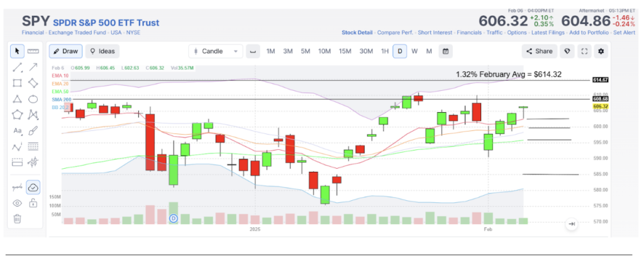Select the triangle drawing tool
This screenshot has width=644, height=262.
17,99
